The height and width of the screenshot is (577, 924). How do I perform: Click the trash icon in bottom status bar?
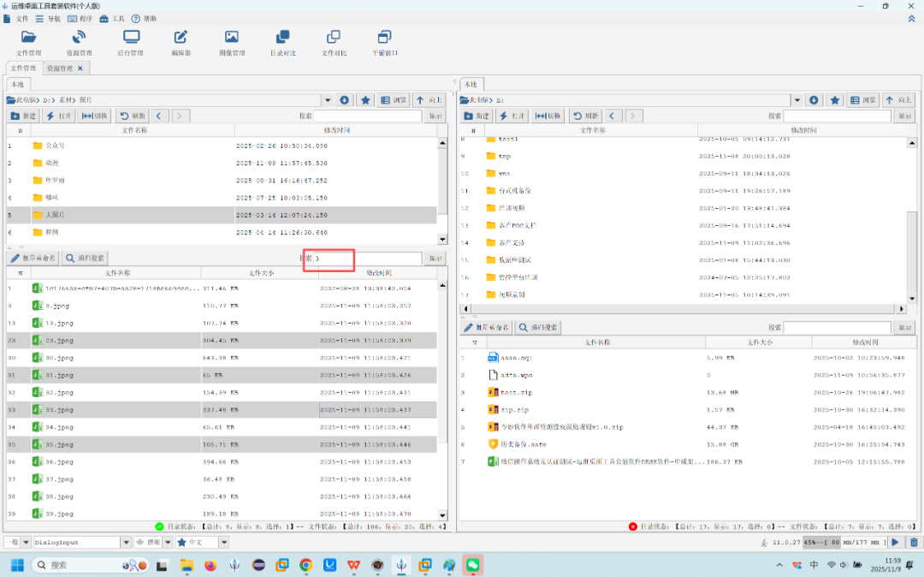914,542
